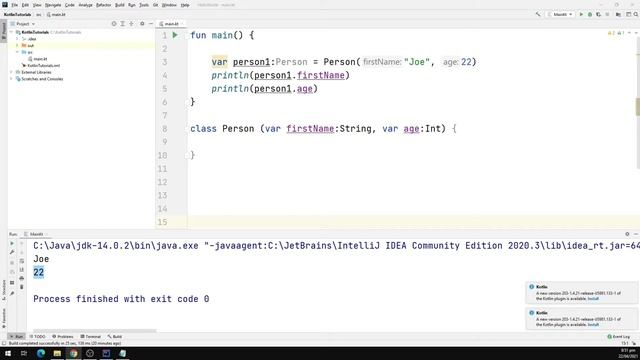Click the highlighted '22' console output
Viewport: 640px width, 360px height.
coord(38,272)
